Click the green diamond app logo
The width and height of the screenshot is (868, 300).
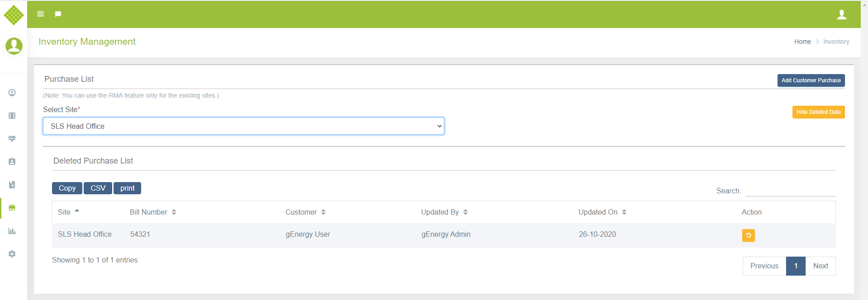[x=14, y=15]
